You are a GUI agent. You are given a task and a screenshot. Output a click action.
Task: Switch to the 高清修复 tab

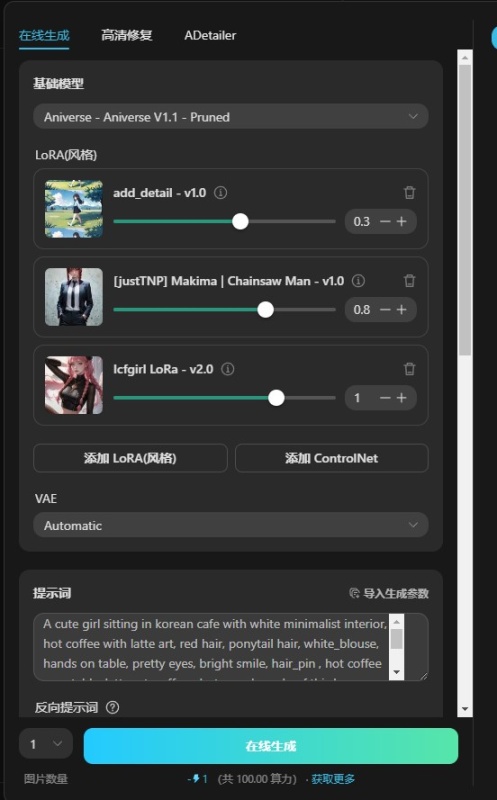coord(127,35)
